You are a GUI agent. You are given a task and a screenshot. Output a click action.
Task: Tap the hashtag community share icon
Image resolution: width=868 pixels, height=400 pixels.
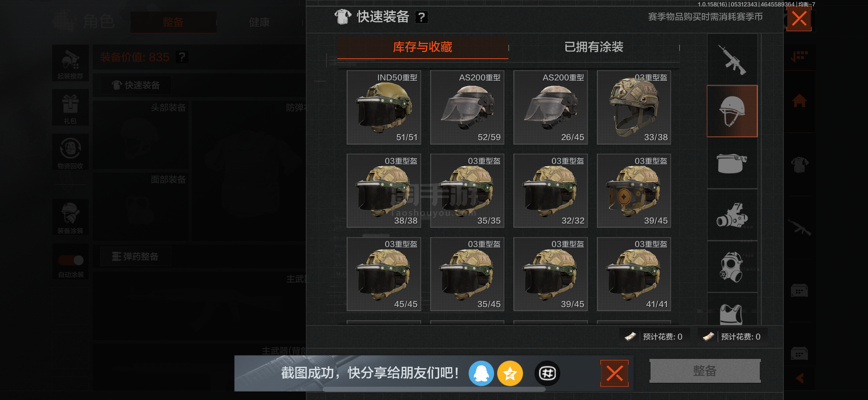(x=547, y=373)
